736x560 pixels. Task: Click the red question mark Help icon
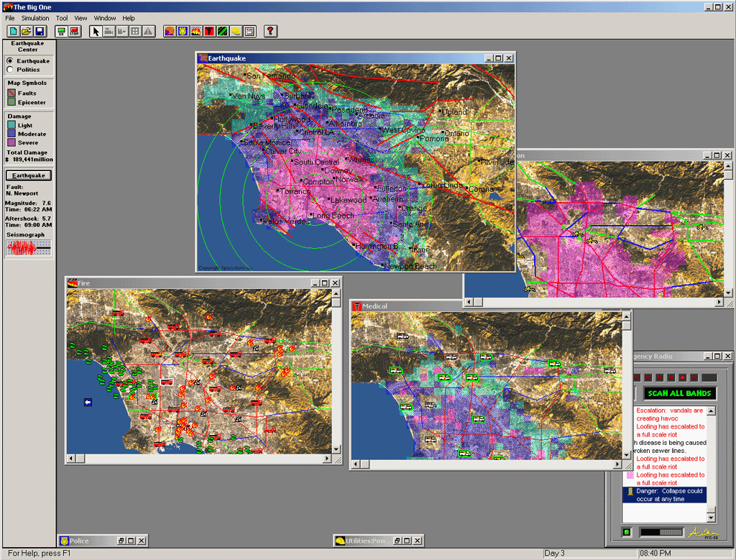pyautogui.click(x=270, y=32)
